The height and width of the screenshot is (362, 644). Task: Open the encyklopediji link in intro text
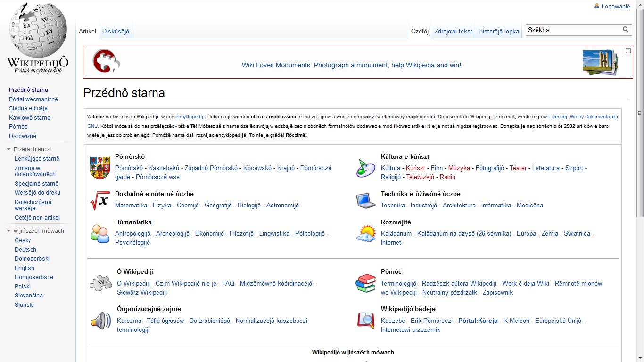point(190,116)
